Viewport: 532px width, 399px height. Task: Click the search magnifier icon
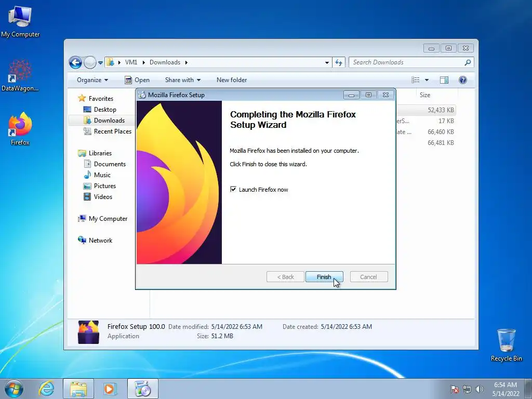click(468, 62)
